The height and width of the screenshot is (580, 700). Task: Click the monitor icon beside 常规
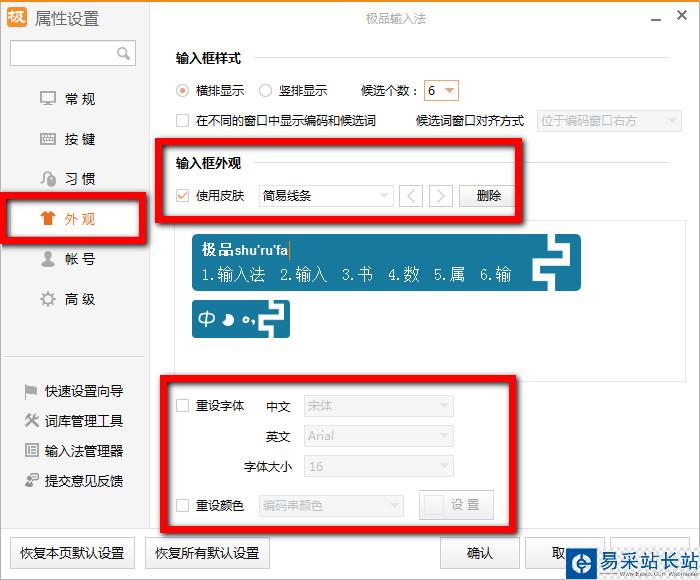[x=48, y=98]
